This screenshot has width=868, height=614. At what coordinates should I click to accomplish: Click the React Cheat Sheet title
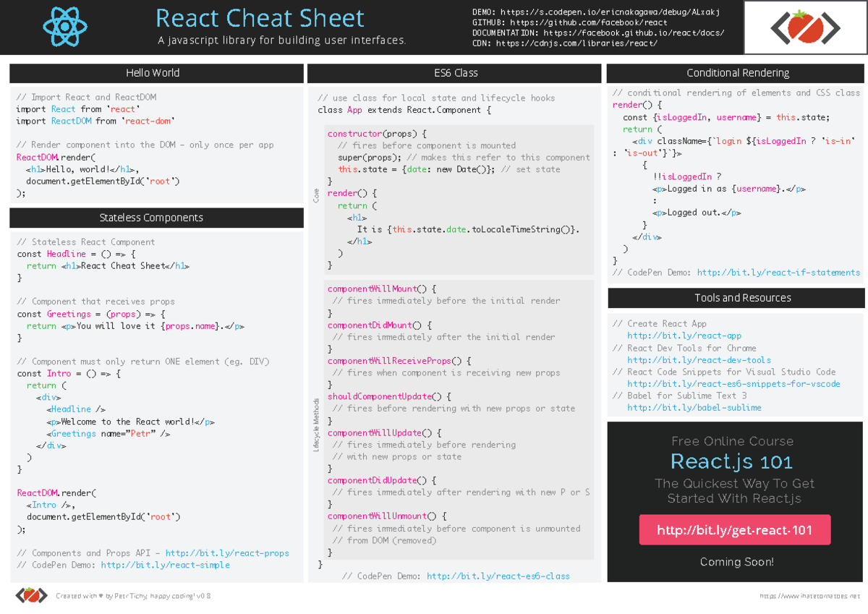[260, 18]
